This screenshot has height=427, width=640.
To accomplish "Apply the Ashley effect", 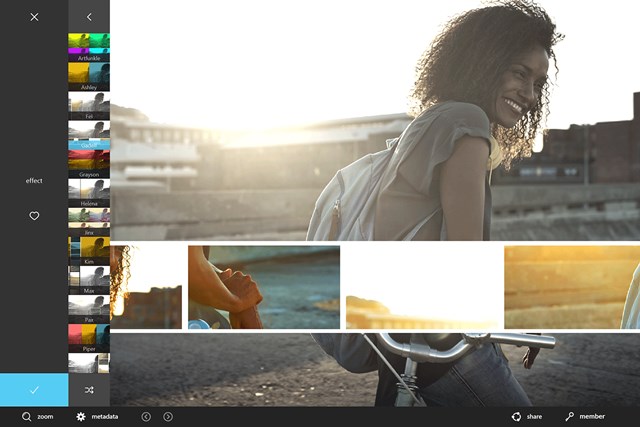I will (x=89, y=75).
